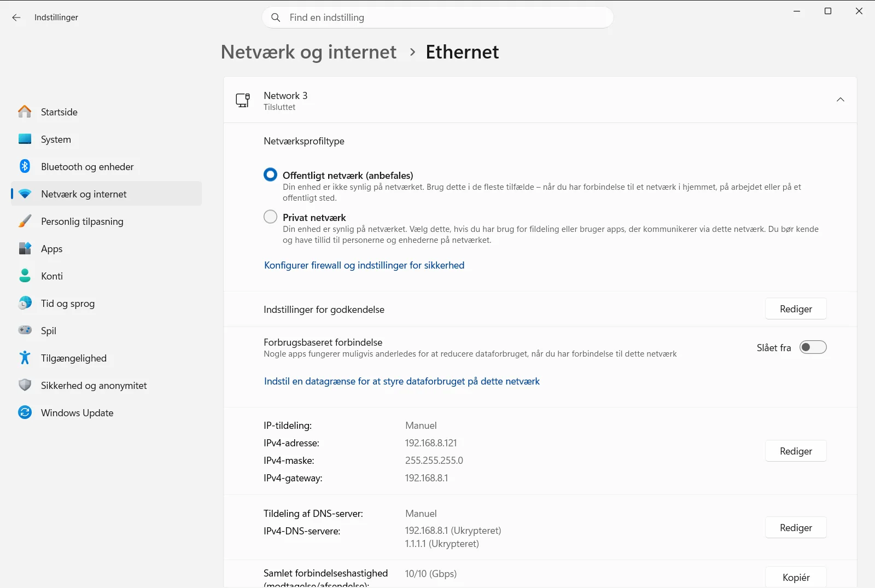Viewport: 875px width, 588px height.
Task: Click the search magnifier icon
Action: pos(276,18)
